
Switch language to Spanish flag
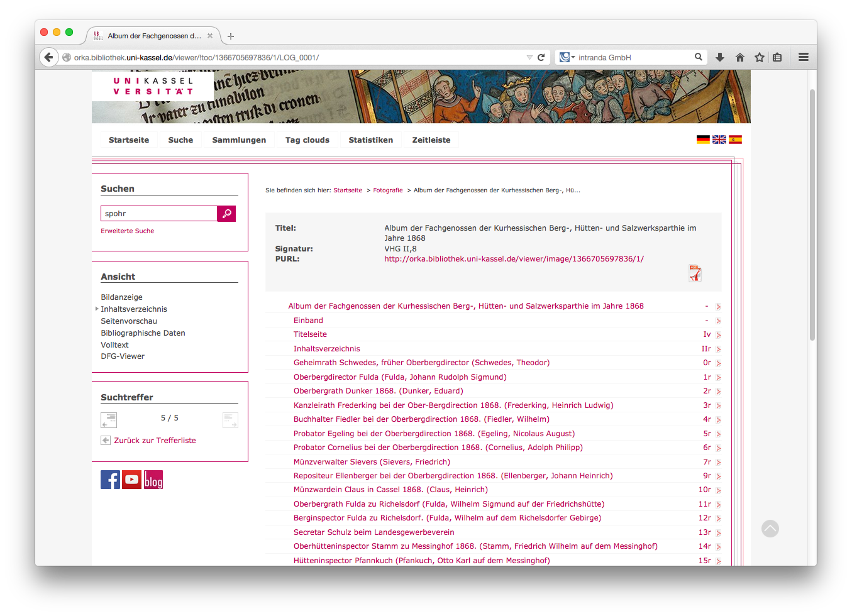point(735,140)
